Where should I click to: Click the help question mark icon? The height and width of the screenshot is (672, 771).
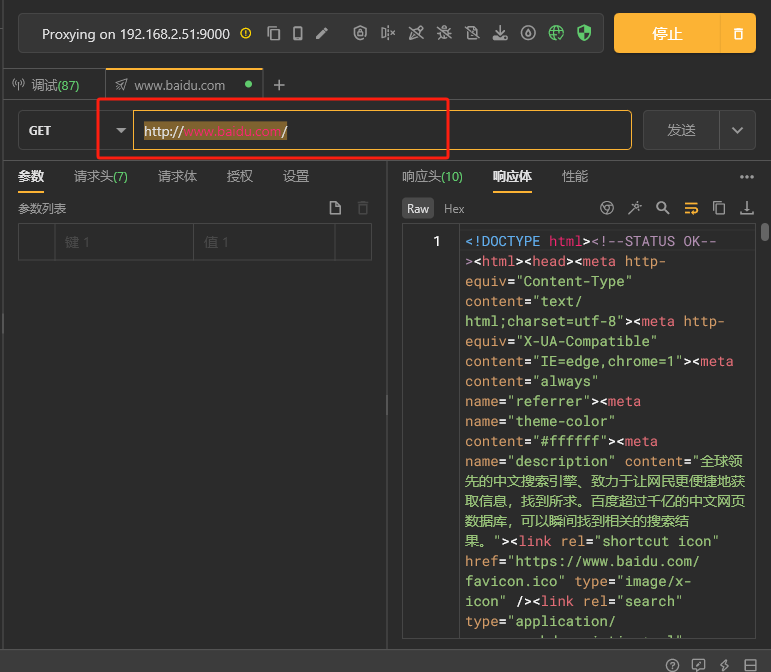coord(672,665)
